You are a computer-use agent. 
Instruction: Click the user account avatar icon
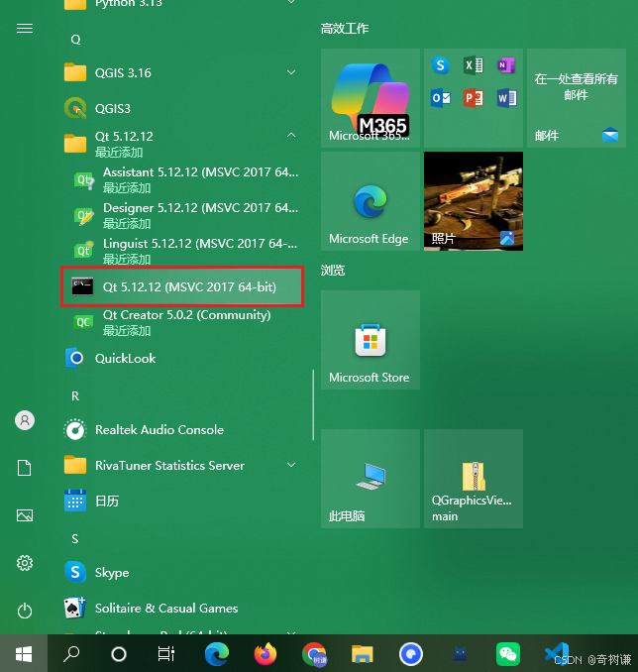pos(25,420)
